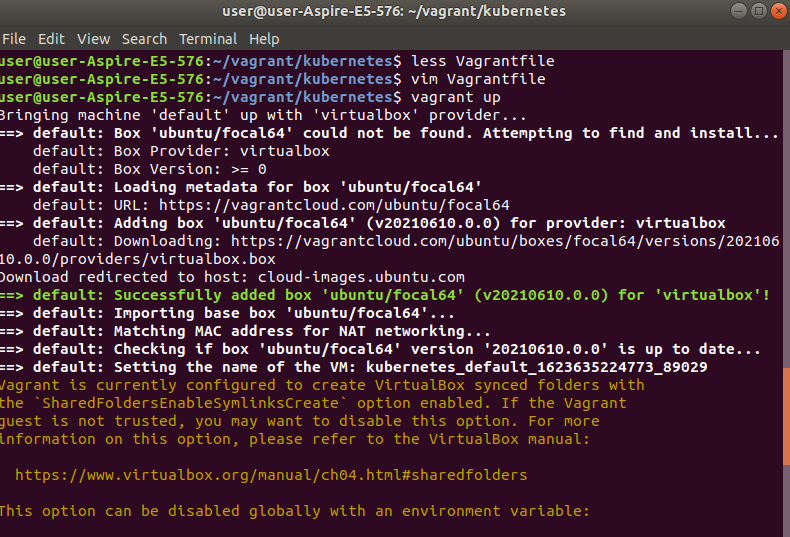Viewport: 790px width, 537px height.
Task: Click 'Box Version: >= 0' line
Action: tap(150, 169)
